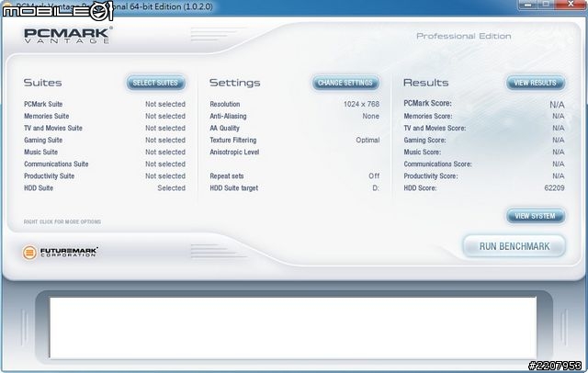Click the Resolution setting label
Image resolution: width=588 pixels, height=373 pixels.
[x=225, y=104]
